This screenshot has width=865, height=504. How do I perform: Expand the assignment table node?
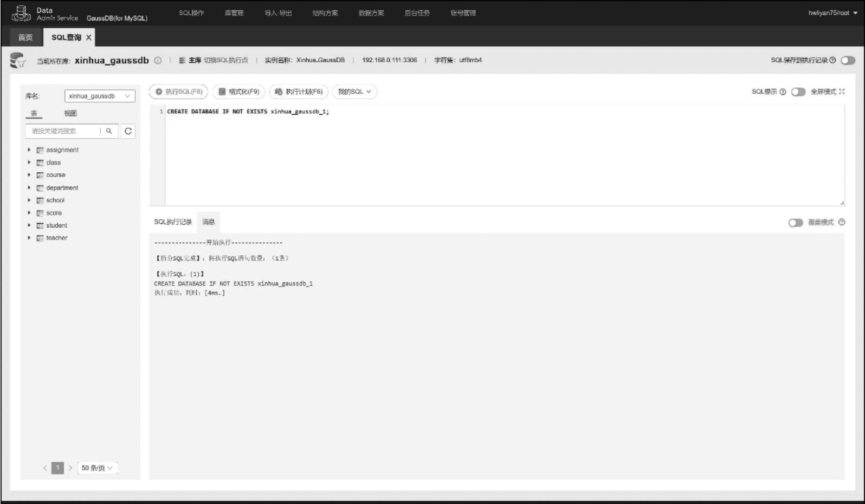29,150
